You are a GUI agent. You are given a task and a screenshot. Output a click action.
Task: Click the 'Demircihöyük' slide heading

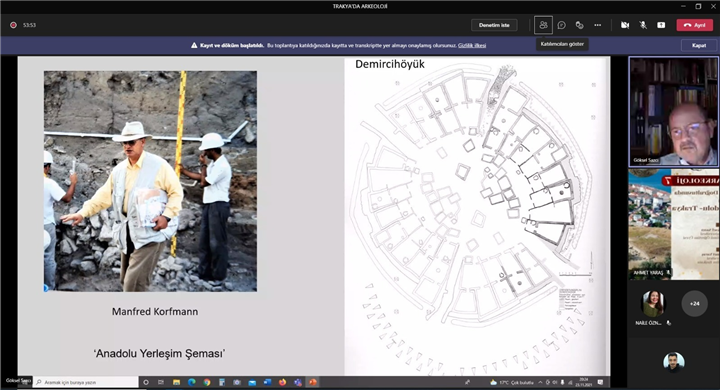click(x=390, y=64)
